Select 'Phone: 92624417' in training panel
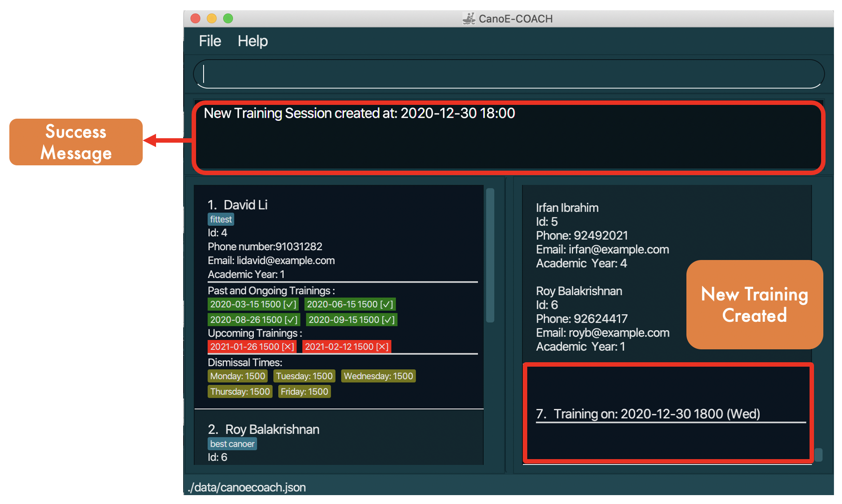842x504 pixels. tap(582, 319)
